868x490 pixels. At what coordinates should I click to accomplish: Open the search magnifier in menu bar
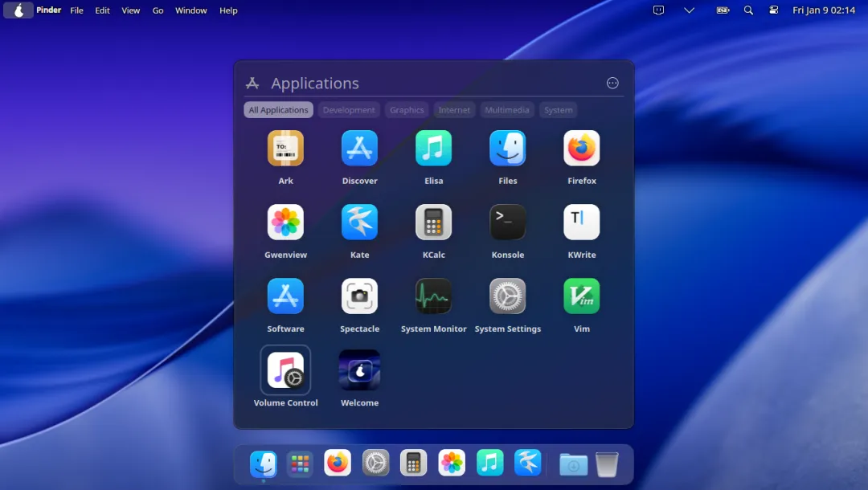(x=748, y=10)
